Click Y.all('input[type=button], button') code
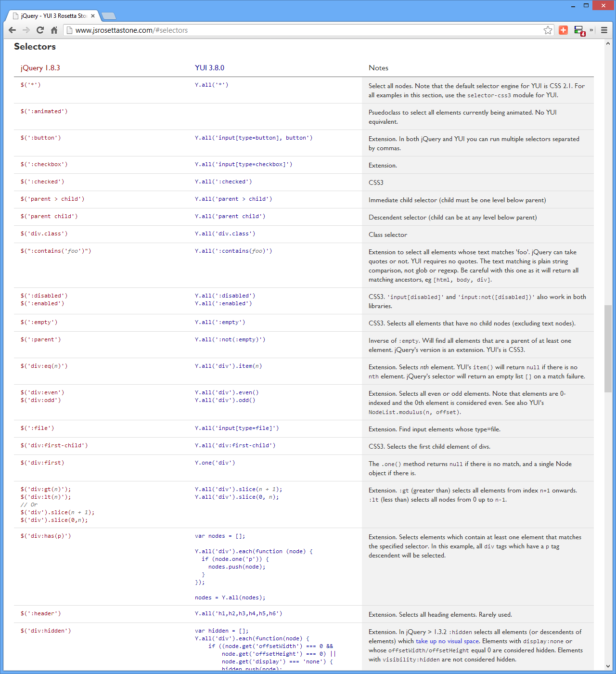The image size is (616, 674). [254, 138]
